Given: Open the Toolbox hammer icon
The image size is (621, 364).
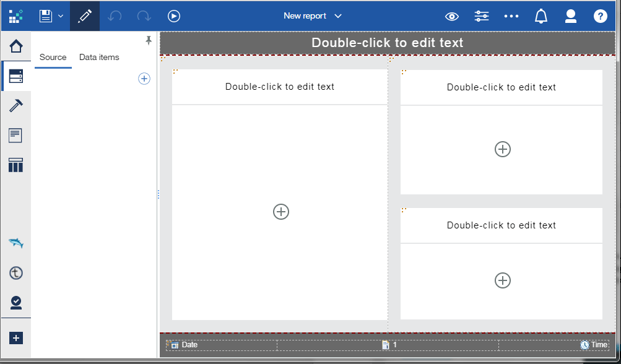Looking at the screenshot, I should 16,105.
